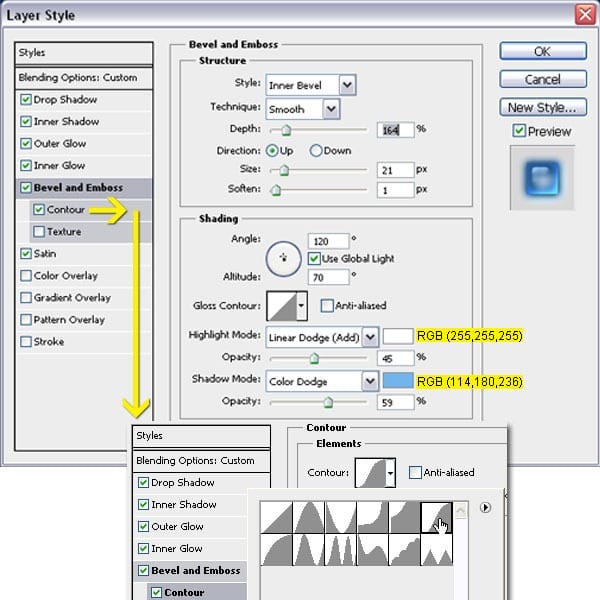600x600 pixels.
Task: Click the OK button
Action: click(543, 51)
